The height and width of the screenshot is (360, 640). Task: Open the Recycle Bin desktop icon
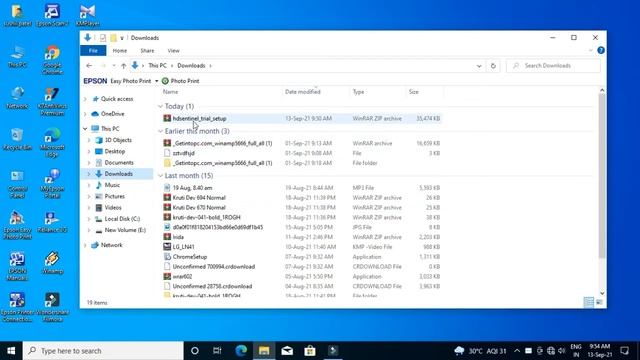(17, 139)
